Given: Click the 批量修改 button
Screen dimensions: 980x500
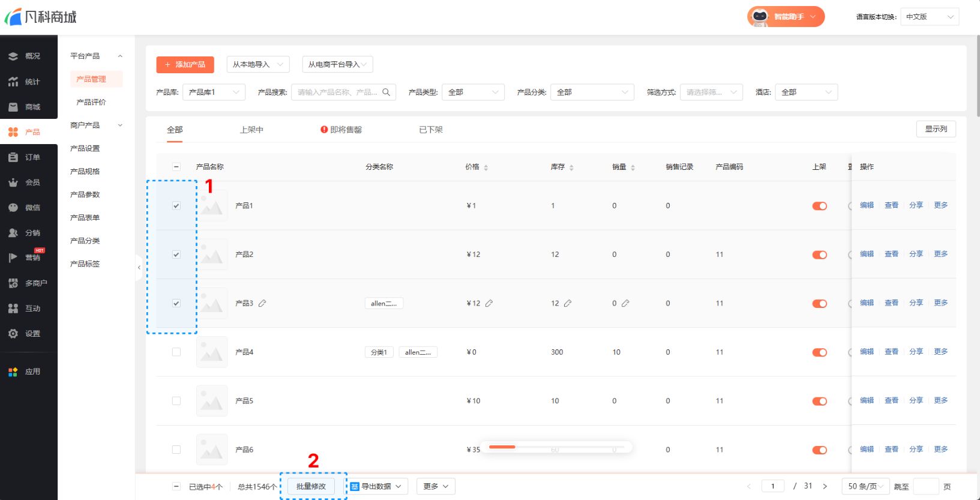Looking at the screenshot, I should point(311,486).
